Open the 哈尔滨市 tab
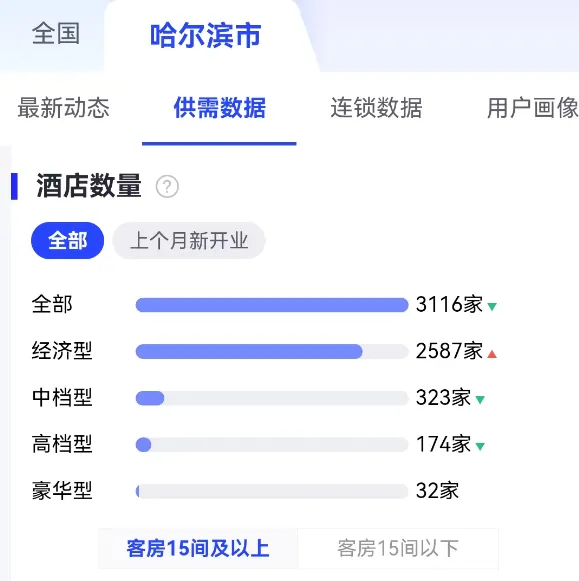Viewport: 579px width, 581px height. (206, 36)
